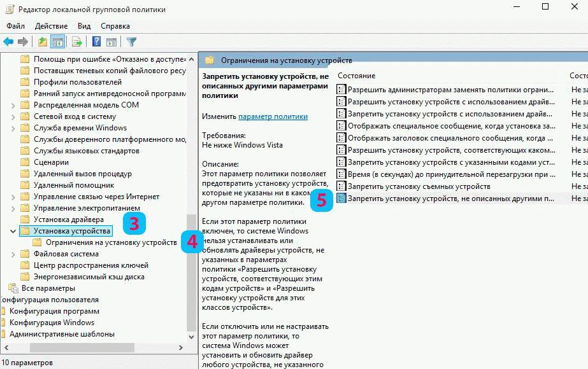
Task: Click the grey Forward arrow in toolbar
Action: point(23,42)
